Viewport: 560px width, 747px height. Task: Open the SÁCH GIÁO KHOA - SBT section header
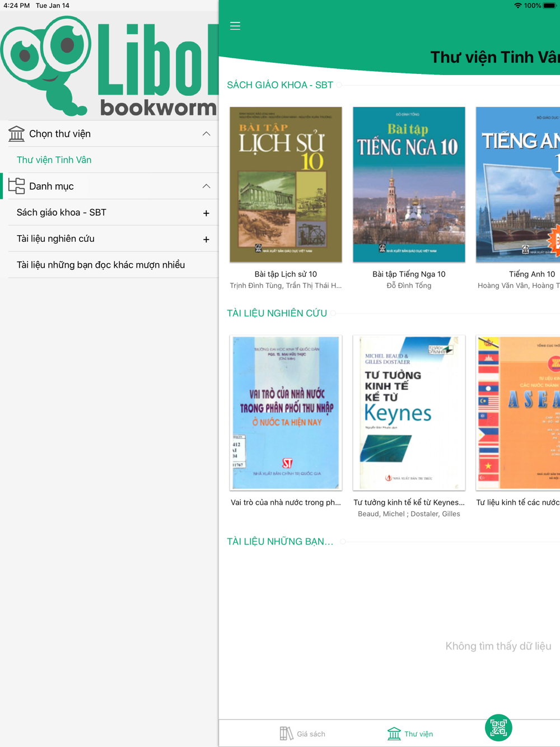[x=280, y=85]
